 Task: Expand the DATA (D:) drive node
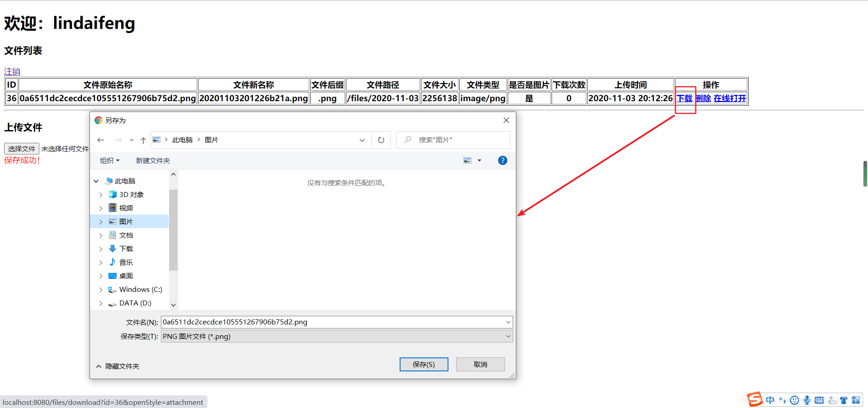pos(101,303)
